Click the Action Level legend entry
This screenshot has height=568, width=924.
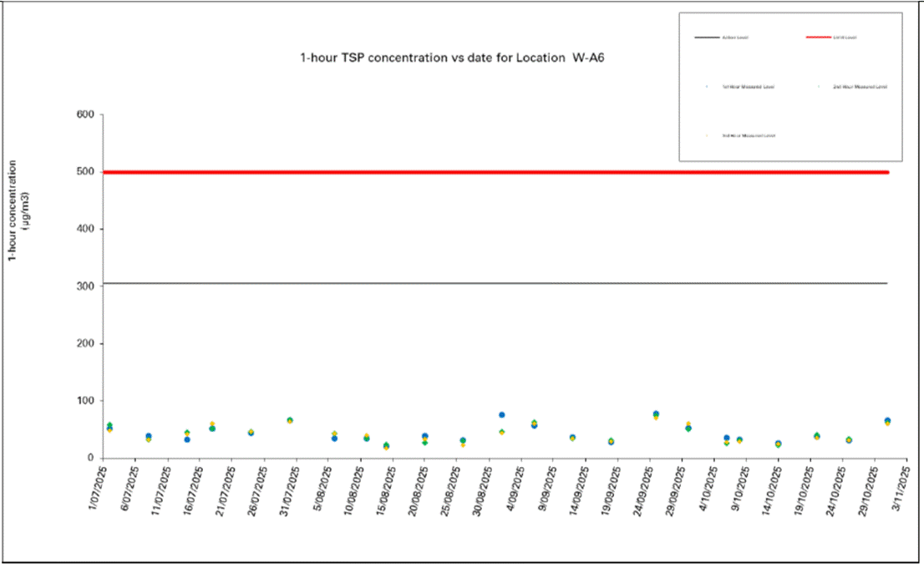point(734,38)
